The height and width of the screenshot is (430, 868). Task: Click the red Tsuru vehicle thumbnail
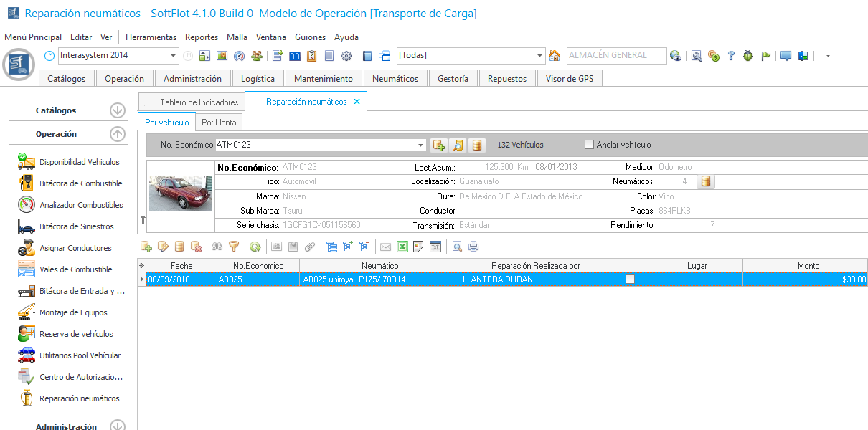click(x=181, y=194)
